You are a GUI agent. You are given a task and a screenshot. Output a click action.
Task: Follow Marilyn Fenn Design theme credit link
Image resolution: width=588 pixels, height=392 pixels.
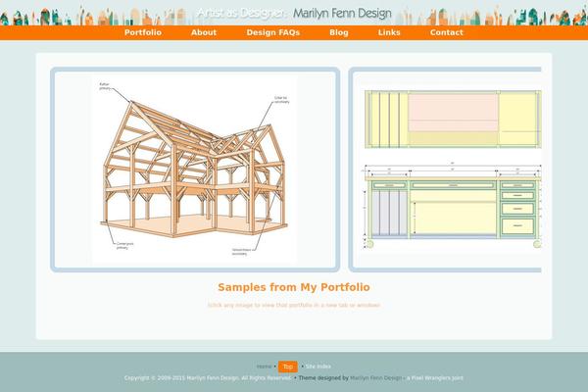pyautogui.click(x=375, y=378)
